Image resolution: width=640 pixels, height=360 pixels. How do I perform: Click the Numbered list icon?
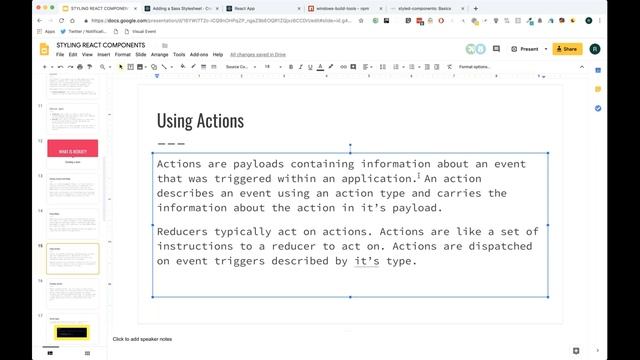click(396, 67)
